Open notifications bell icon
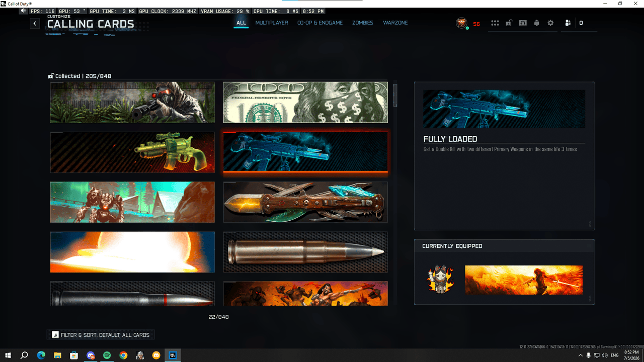 (537, 23)
